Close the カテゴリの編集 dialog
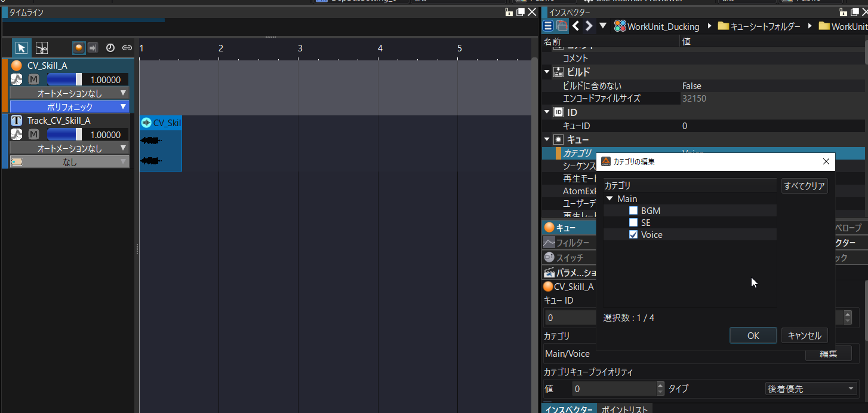 click(x=826, y=161)
